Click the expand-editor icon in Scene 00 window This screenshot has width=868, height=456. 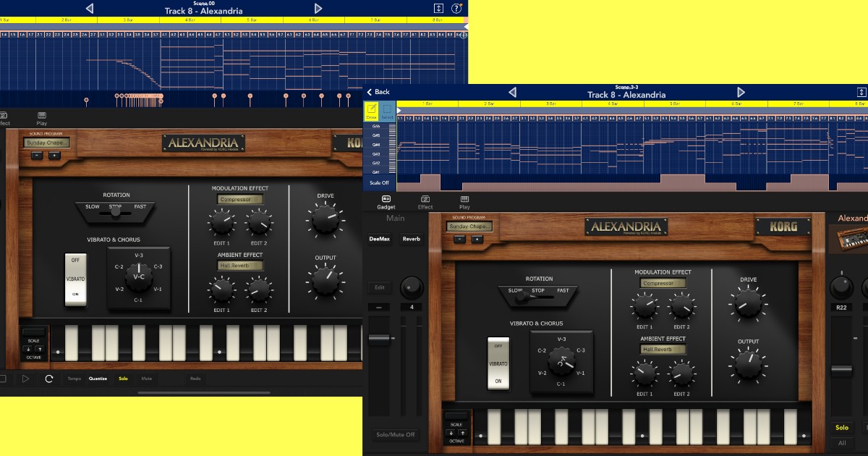pyautogui.click(x=438, y=8)
